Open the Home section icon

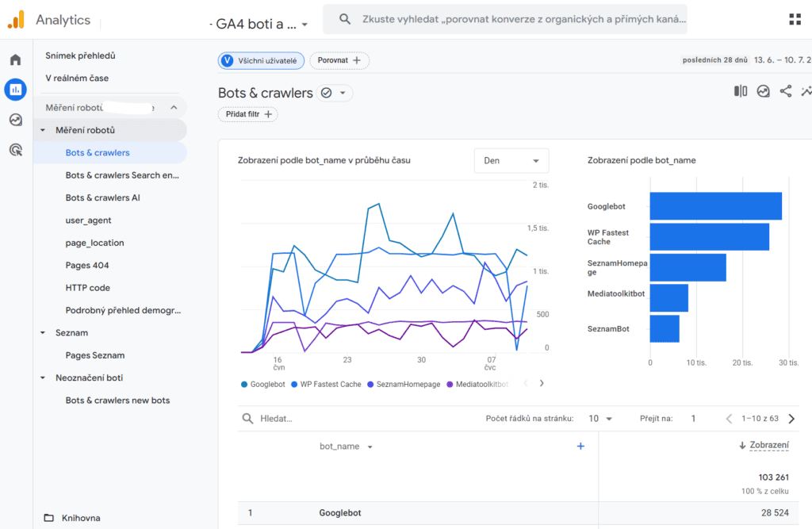click(14, 59)
